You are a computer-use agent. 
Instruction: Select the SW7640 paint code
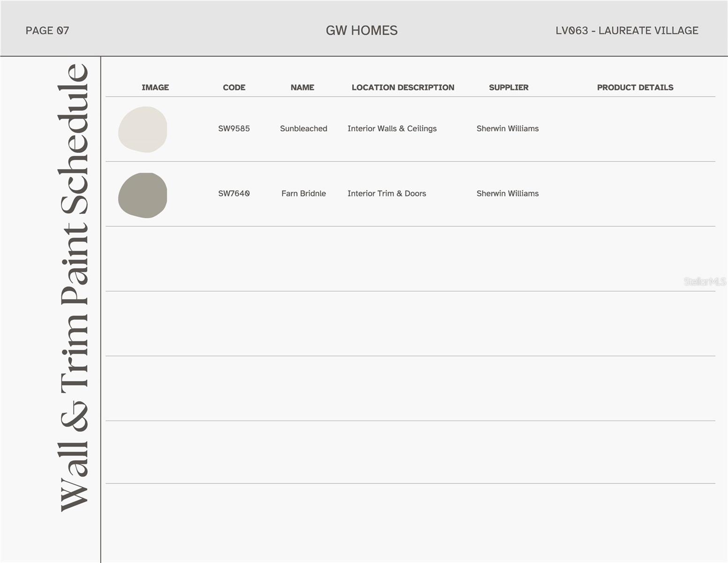point(234,193)
